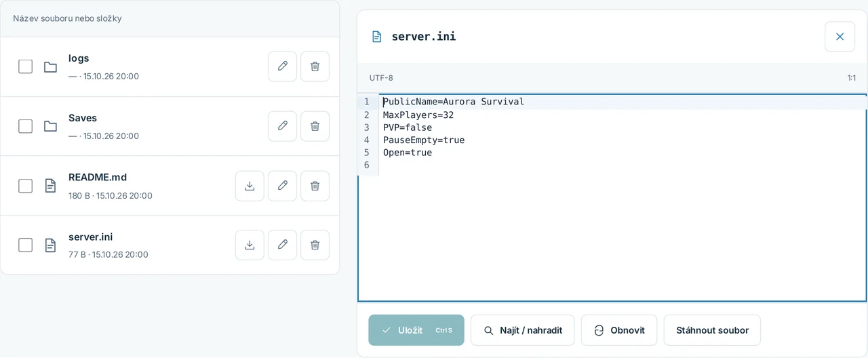Close the server.ini editor panel
The image size is (868, 358).
click(x=840, y=37)
